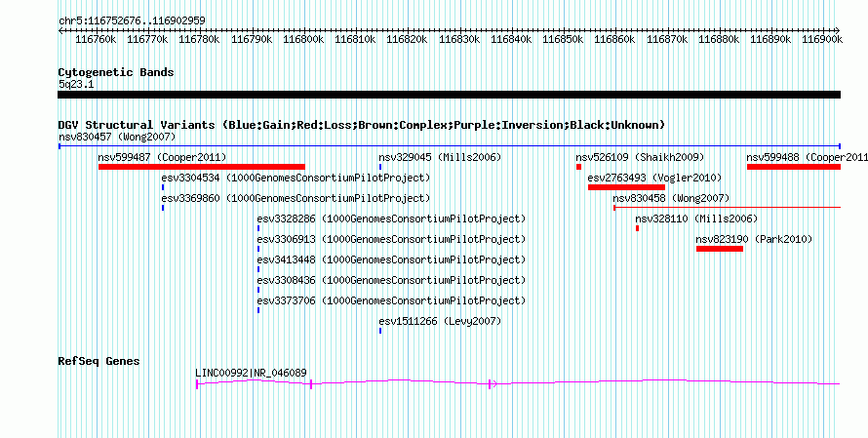Click the 116880k ruler tick label

pyautogui.click(x=720, y=40)
